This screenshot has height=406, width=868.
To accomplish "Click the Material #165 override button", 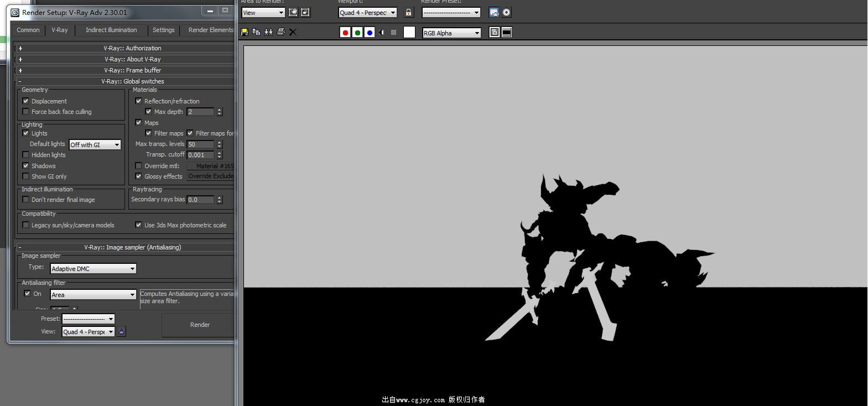I will point(211,166).
